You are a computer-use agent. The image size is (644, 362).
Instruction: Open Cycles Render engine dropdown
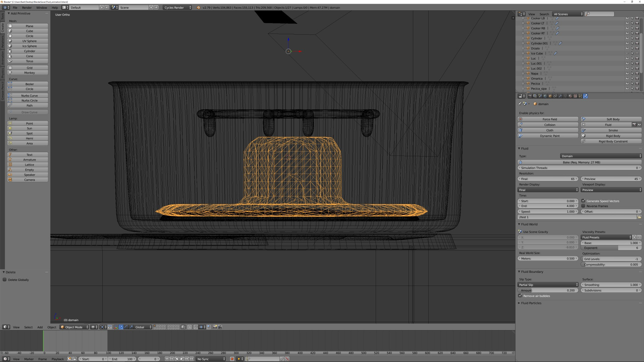pos(177,7)
